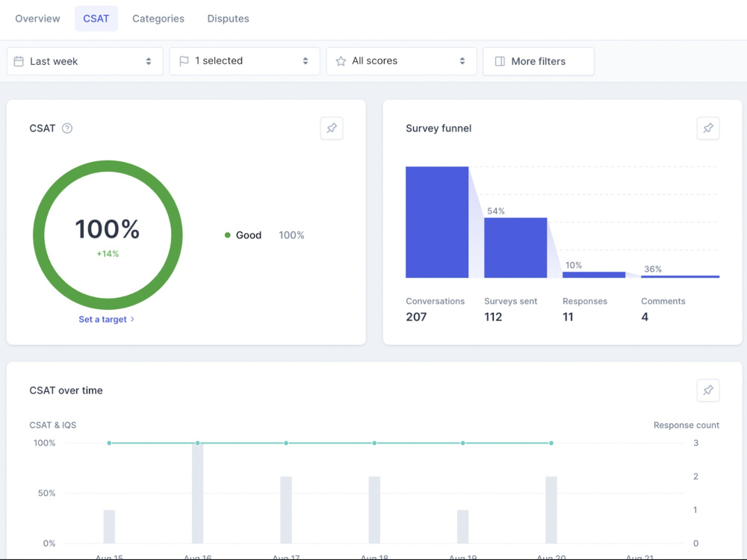Click the Last week up-down arrows

point(149,61)
